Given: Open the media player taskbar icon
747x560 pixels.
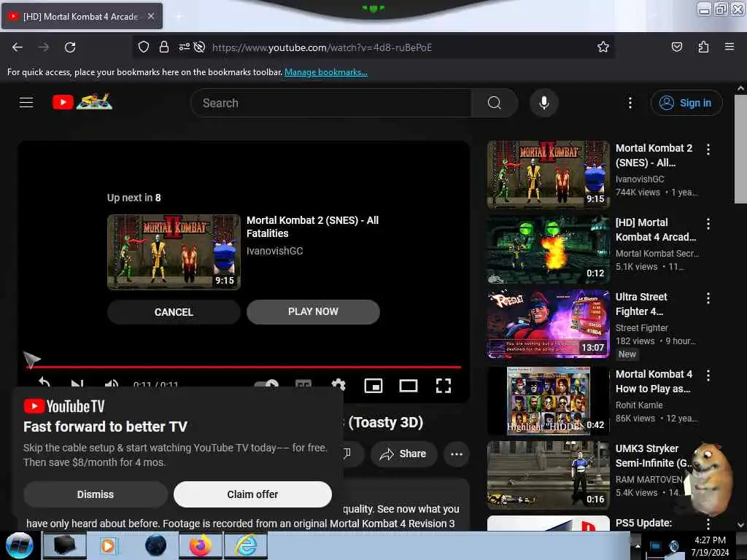Looking at the screenshot, I should coord(108,545).
